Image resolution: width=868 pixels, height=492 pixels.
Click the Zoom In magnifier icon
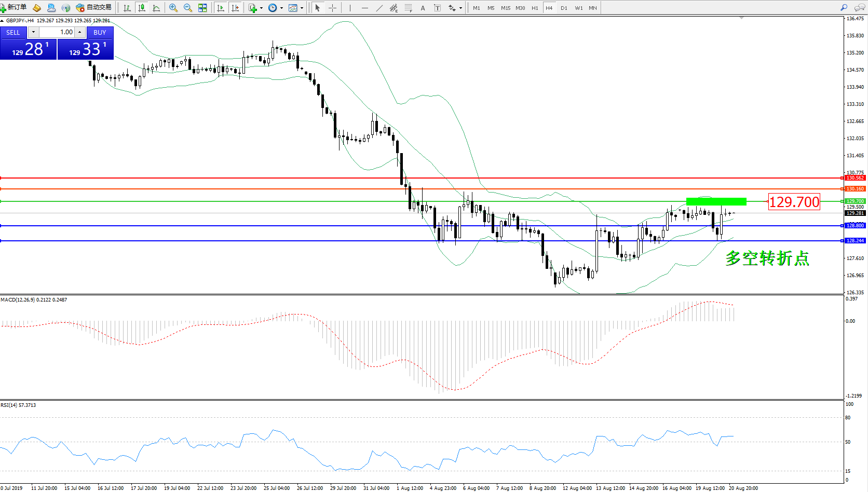pos(173,8)
